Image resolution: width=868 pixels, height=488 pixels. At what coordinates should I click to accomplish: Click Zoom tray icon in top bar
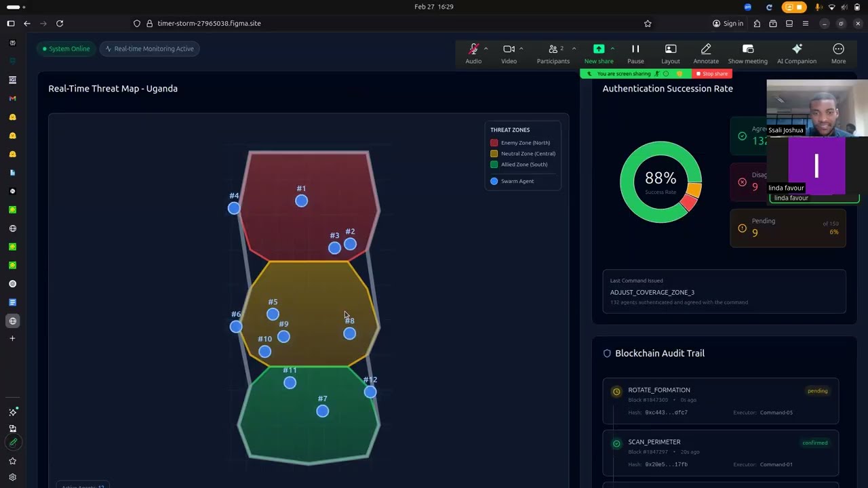pyautogui.click(x=748, y=7)
